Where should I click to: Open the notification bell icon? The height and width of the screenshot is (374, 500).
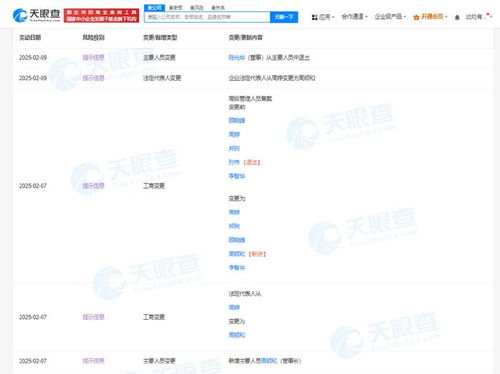(457, 17)
